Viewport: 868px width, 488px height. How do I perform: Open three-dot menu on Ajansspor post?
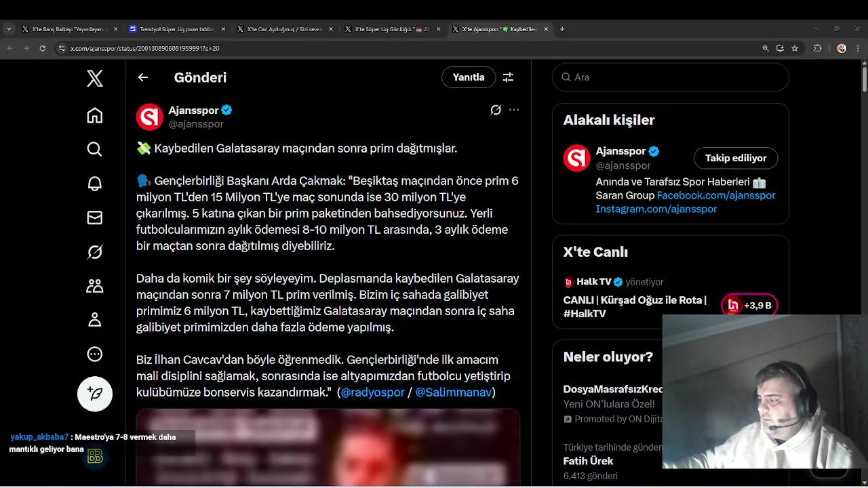click(514, 110)
